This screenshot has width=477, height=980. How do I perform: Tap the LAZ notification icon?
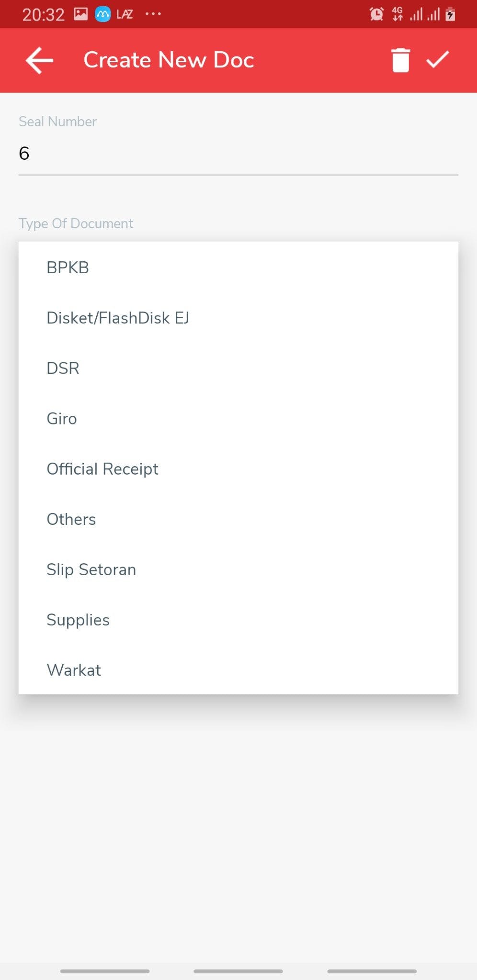125,14
